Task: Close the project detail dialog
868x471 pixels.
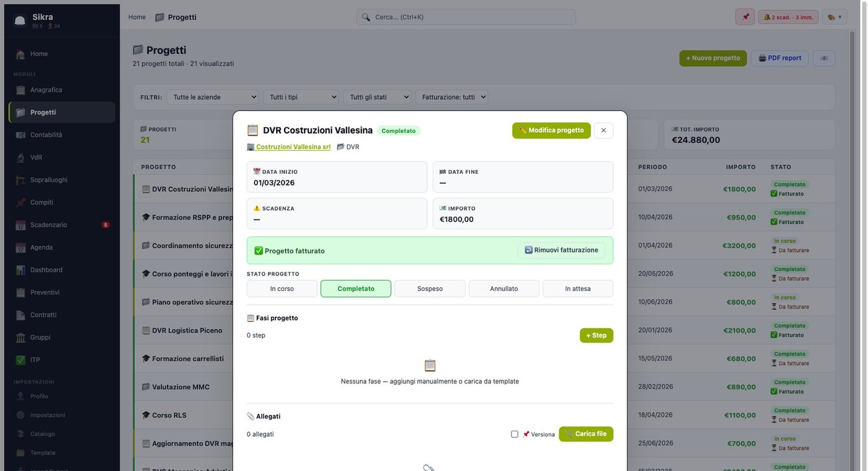Action: pyautogui.click(x=604, y=130)
